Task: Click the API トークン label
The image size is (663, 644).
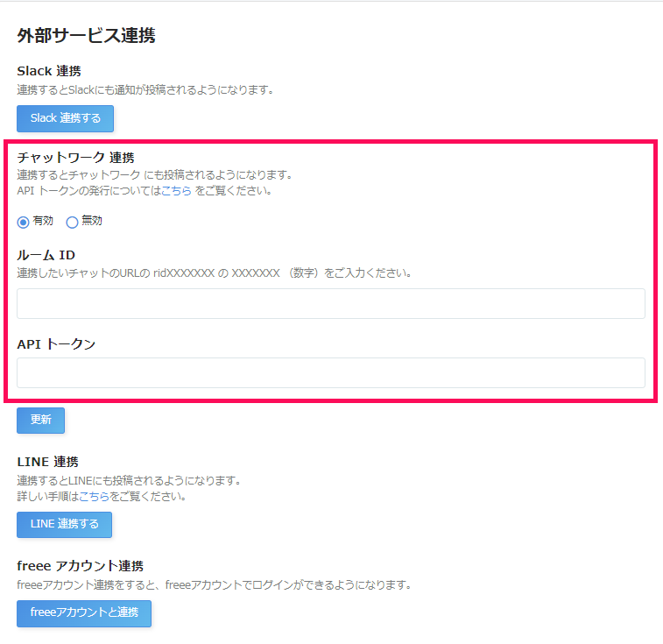Action: pyautogui.click(x=56, y=344)
